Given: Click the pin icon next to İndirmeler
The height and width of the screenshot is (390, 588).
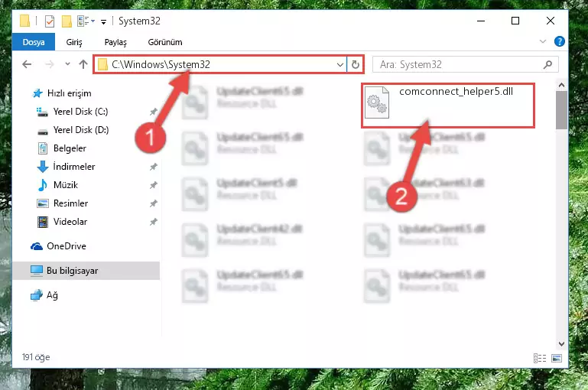Looking at the screenshot, I should click(154, 167).
